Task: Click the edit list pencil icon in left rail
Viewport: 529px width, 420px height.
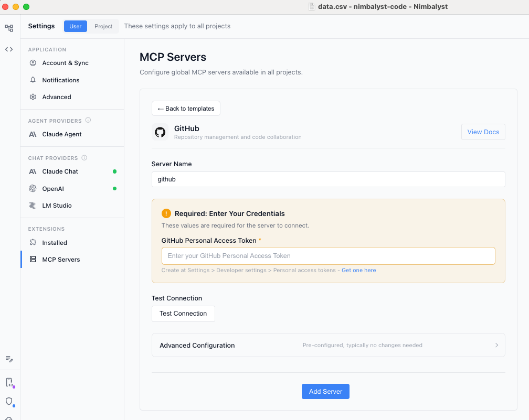Action: [x=9, y=359]
